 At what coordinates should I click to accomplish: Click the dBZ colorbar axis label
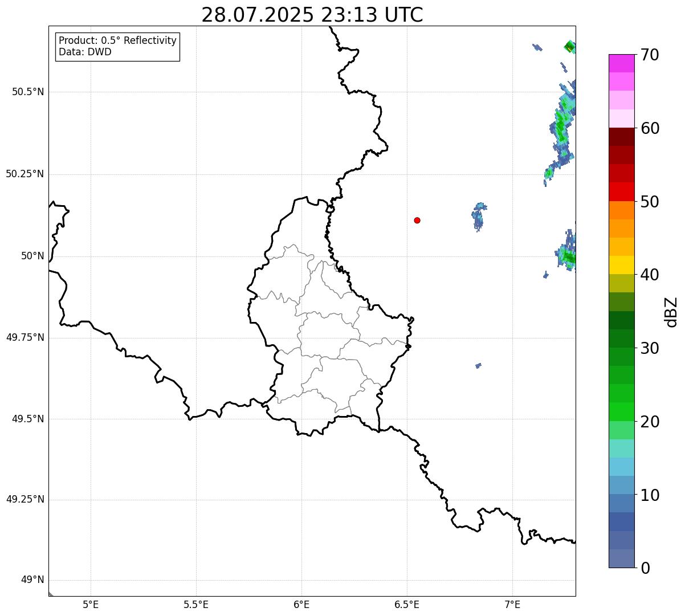pos(671,311)
